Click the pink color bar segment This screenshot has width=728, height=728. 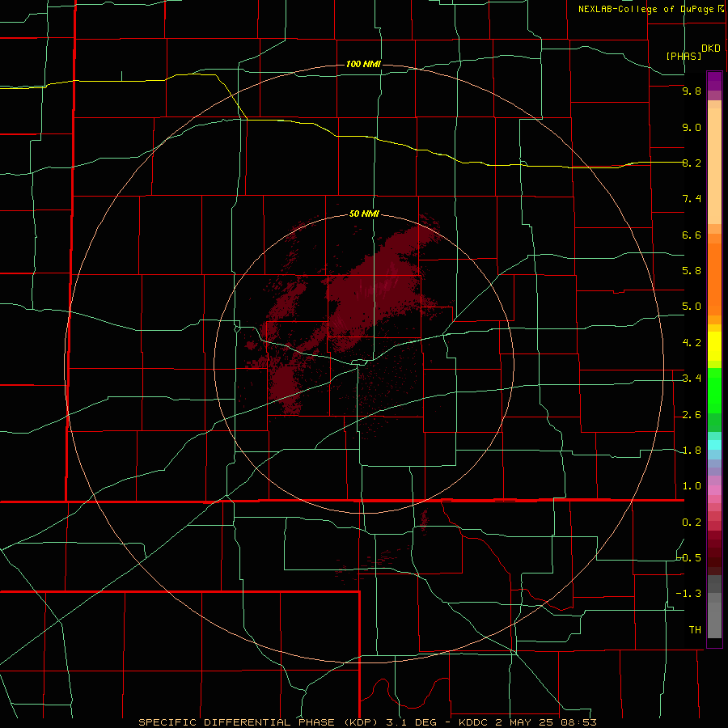(x=714, y=490)
